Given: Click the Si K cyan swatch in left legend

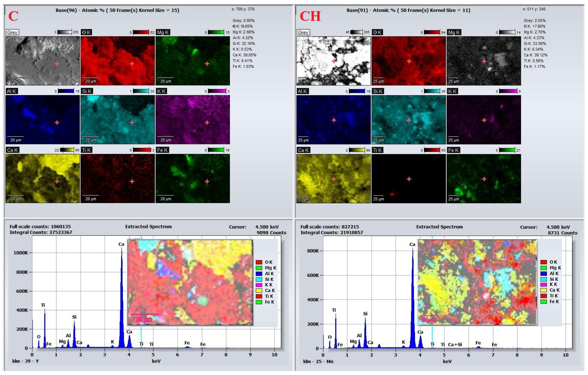Looking at the screenshot, I should click(x=259, y=279).
